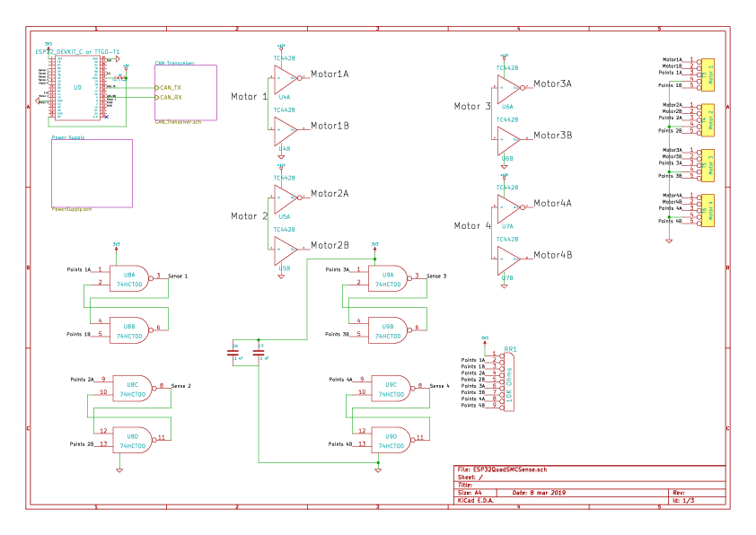Click the ground symbol below U9D
This screenshot has width=756, height=535.
[378, 470]
